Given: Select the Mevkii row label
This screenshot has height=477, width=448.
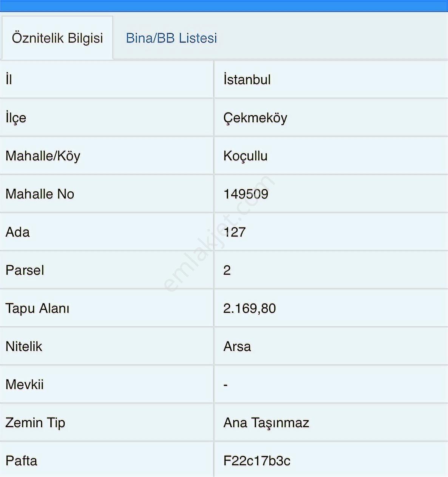Looking at the screenshot, I should click(25, 385).
